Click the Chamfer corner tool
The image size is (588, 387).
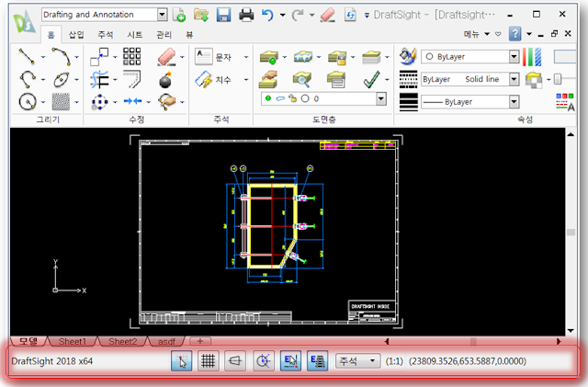click(x=132, y=79)
